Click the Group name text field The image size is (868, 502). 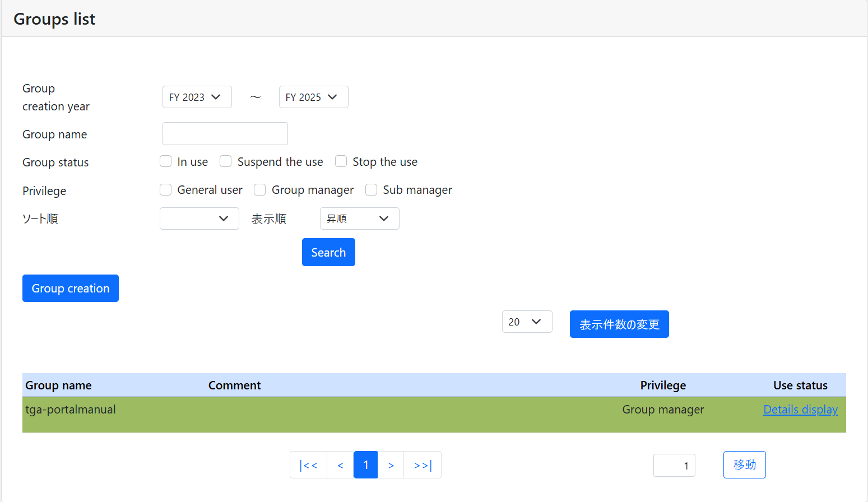(225, 134)
